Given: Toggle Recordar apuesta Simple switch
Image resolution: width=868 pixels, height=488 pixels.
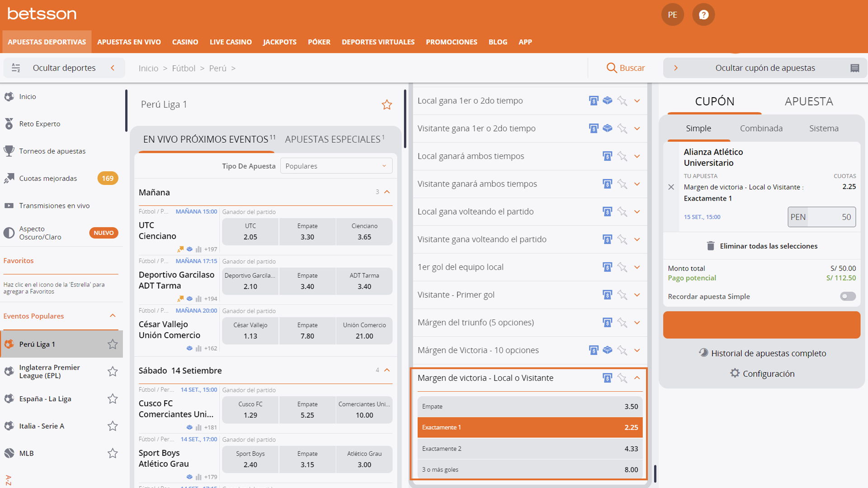Looking at the screenshot, I should point(848,296).
